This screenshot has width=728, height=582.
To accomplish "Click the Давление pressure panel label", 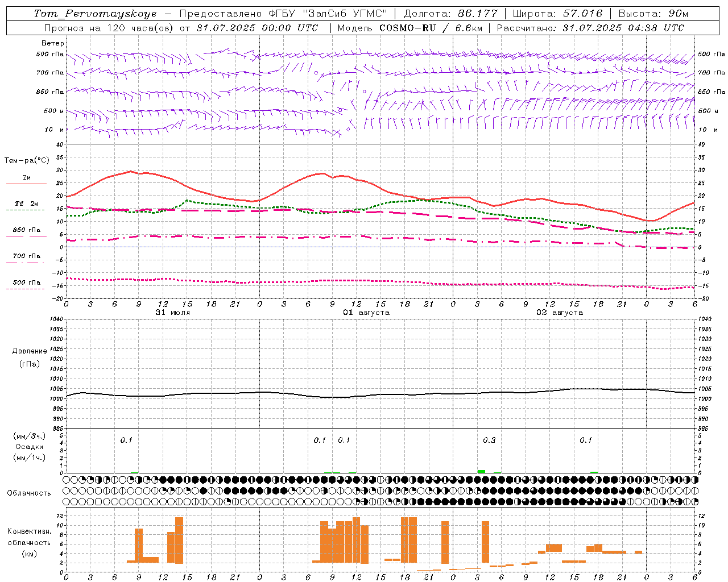I will (30, 351).
